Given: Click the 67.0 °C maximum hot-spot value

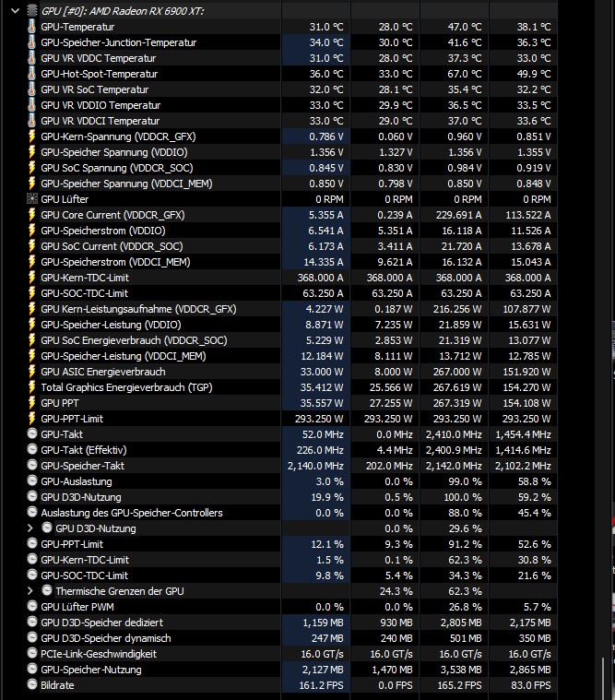Looking at the screenshot, I should [x=465, y=74].
